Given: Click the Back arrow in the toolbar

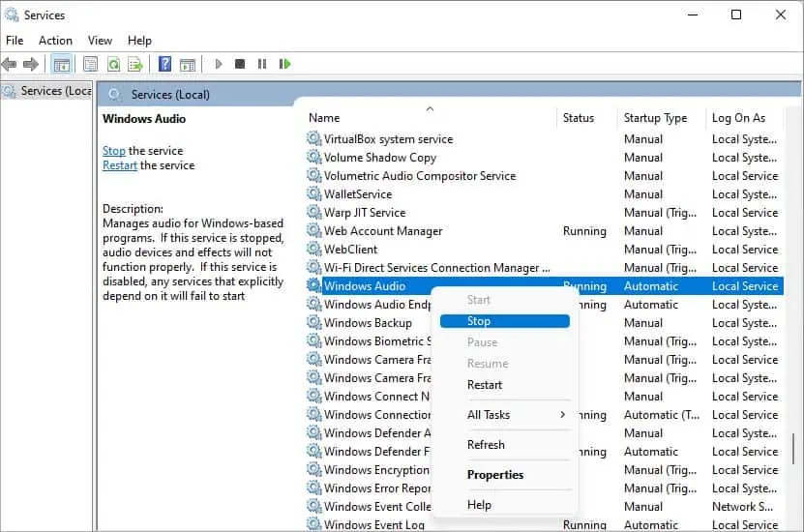Looking at the screenshot, I should [10, 64].
